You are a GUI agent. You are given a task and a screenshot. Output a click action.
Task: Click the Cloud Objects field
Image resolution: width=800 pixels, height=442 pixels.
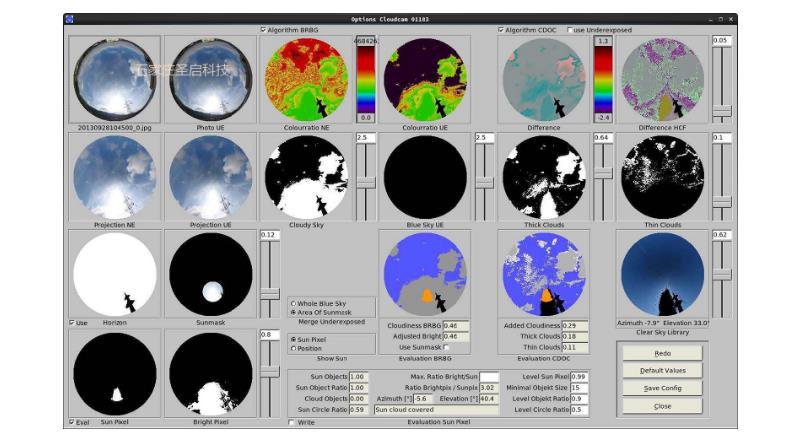pyautogui.click(x=358, y=399)
